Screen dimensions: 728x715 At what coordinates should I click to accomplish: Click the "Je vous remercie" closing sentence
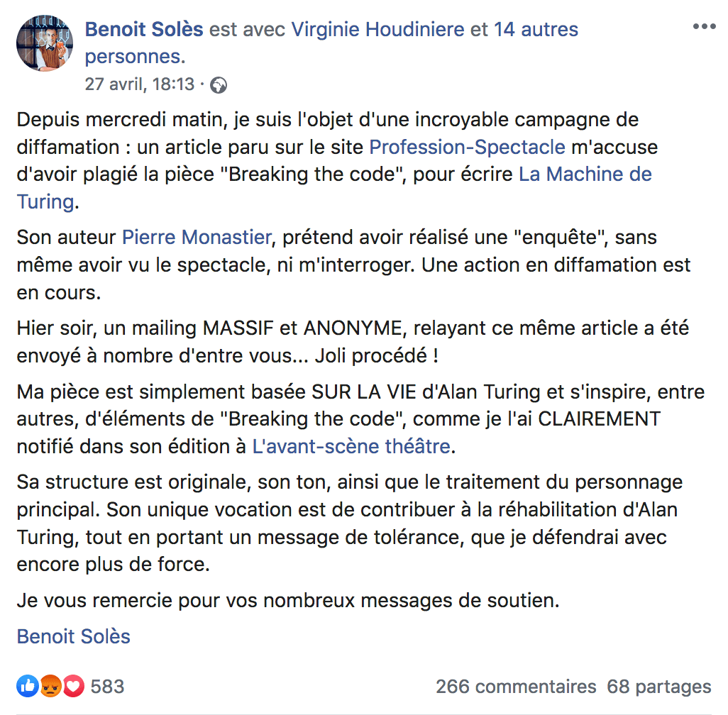[x=288, y=601]
